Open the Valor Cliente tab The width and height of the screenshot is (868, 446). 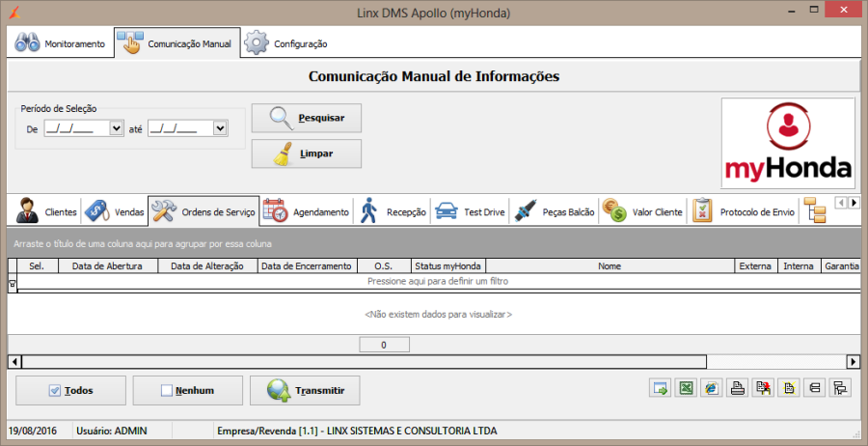pos(642,211)
